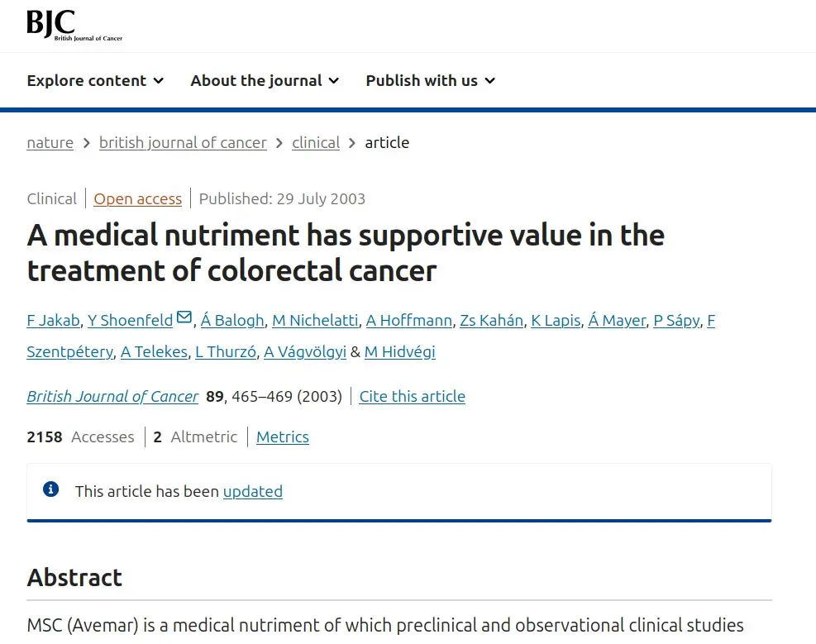View article Metrics
This screenshot has width=816, height=644.
(x=283, y=437)
